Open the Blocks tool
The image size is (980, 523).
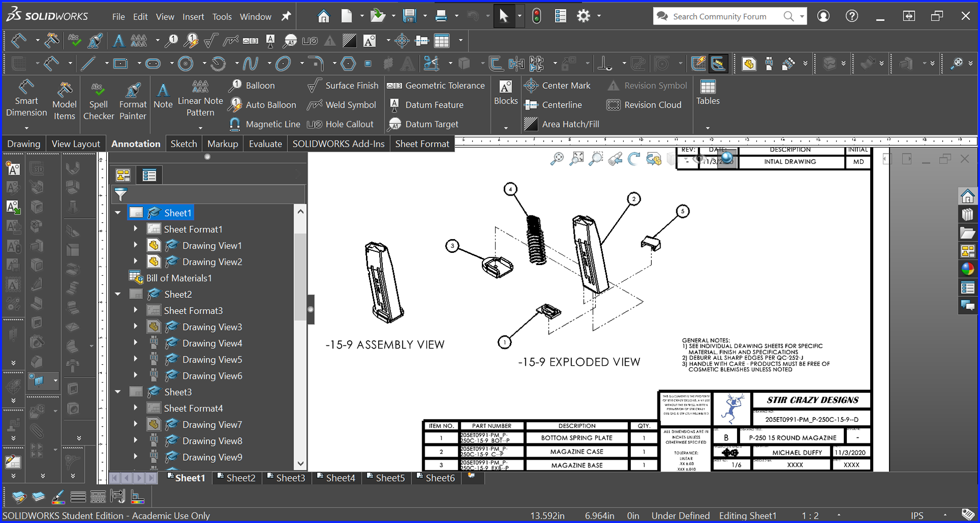pyautogui.click(x=506, y=92)
